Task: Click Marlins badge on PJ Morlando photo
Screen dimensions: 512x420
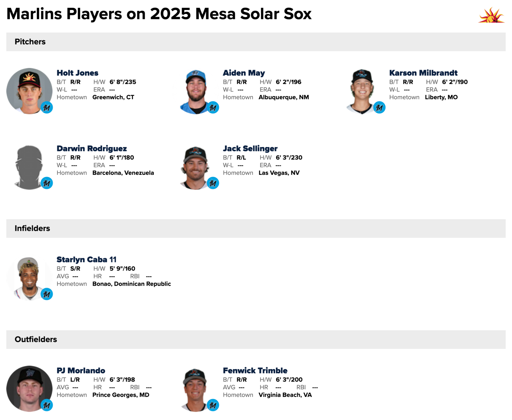Action: (47, 405)
